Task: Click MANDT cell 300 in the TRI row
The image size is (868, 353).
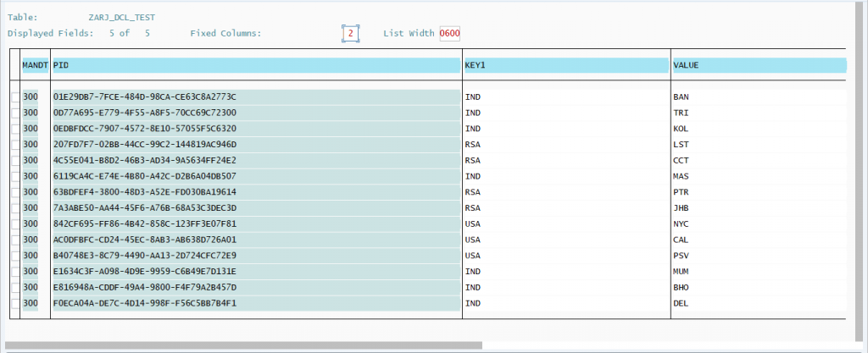Action: [x=31, y=113]
